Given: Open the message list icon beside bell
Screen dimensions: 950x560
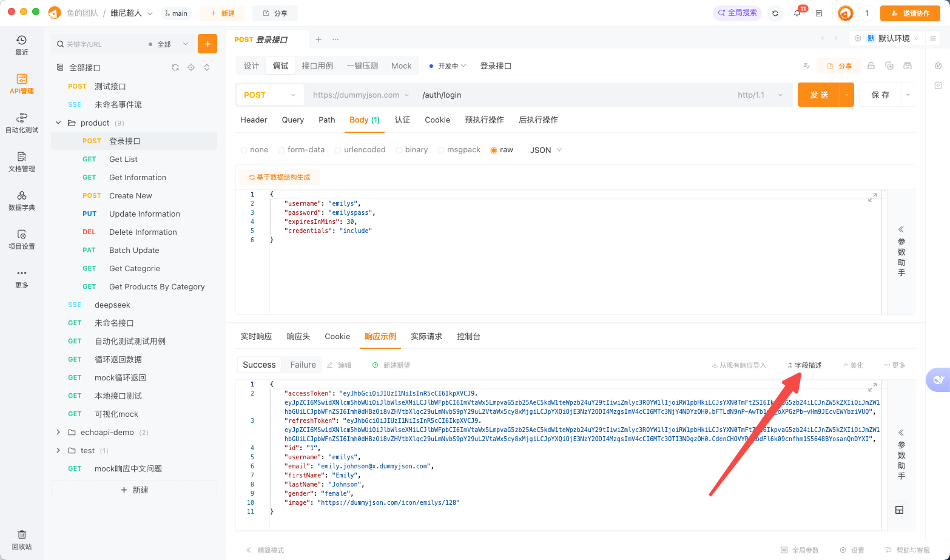Looking at the screenshot, I should click(x=819, y=13).
